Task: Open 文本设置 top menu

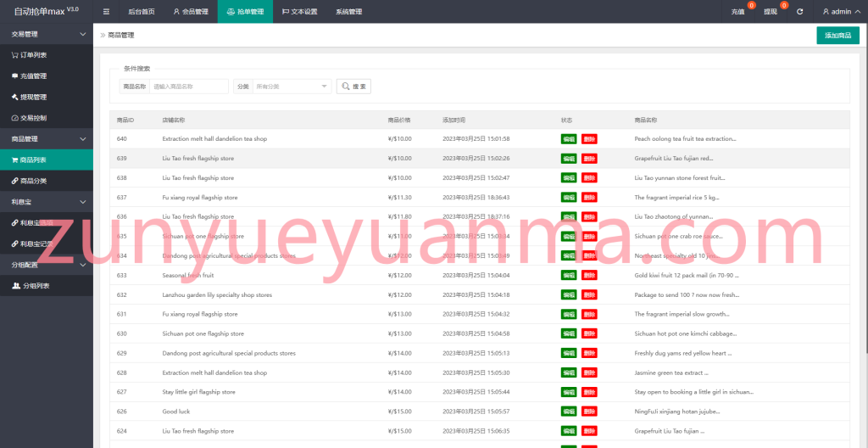Action: click(x=299, y=12)
